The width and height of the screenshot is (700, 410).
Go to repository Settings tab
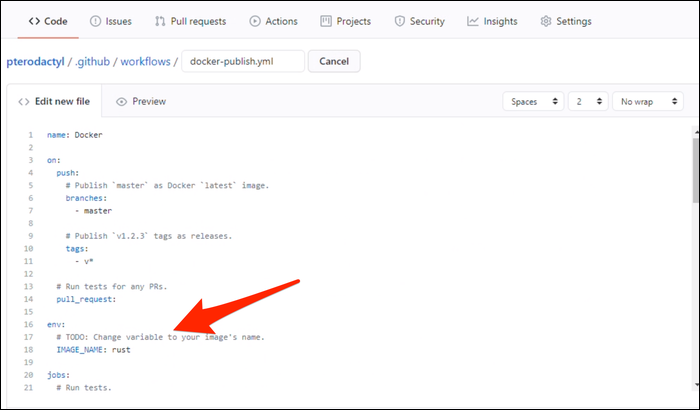[x=566, y=21]
